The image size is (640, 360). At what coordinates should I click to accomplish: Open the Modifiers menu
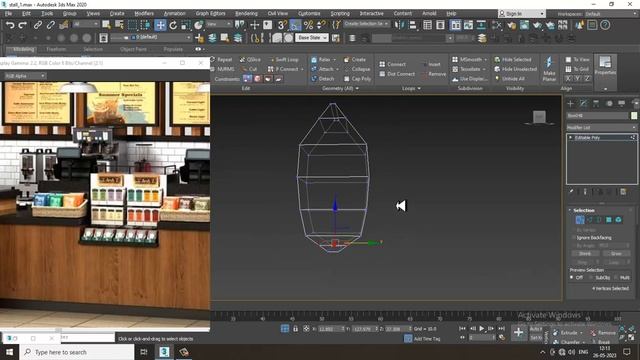[144, 13]
